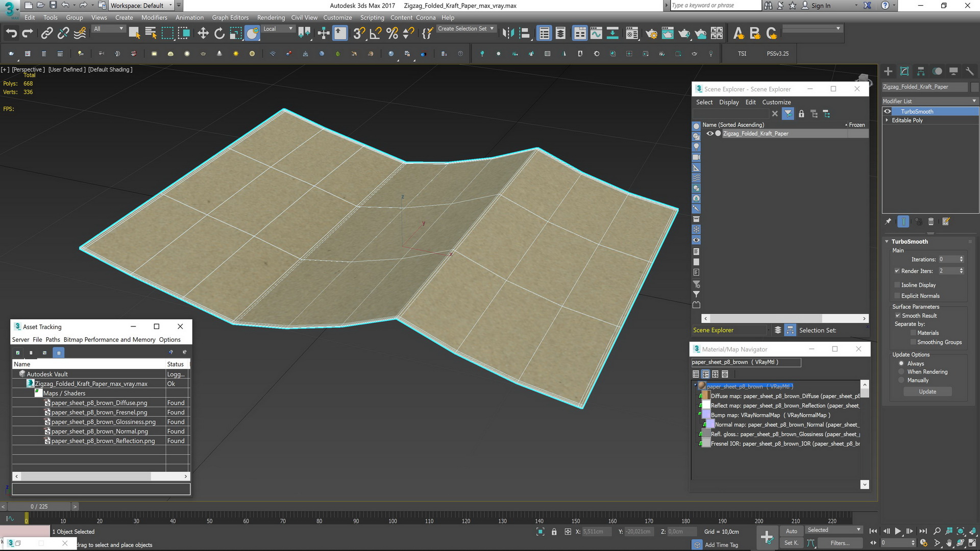
Task: Click Update button in TurboSmooth panel
Action: [x=928, y=391]
